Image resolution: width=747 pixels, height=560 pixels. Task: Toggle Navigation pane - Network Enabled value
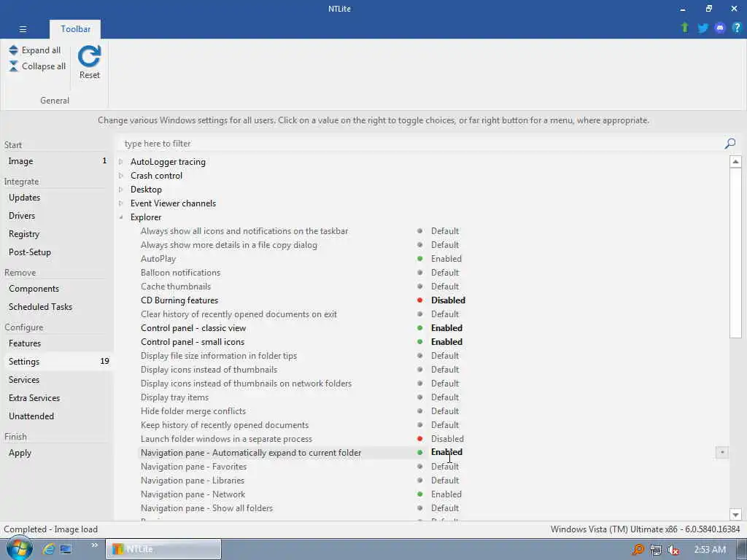click(x=446, y=494)
